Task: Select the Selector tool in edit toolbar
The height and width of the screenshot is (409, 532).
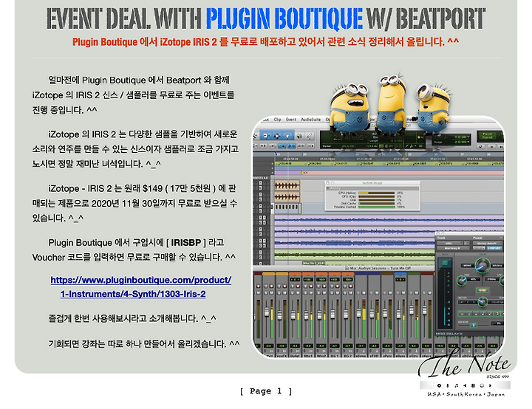Action: pyautogui.click(x=277, y=136)
